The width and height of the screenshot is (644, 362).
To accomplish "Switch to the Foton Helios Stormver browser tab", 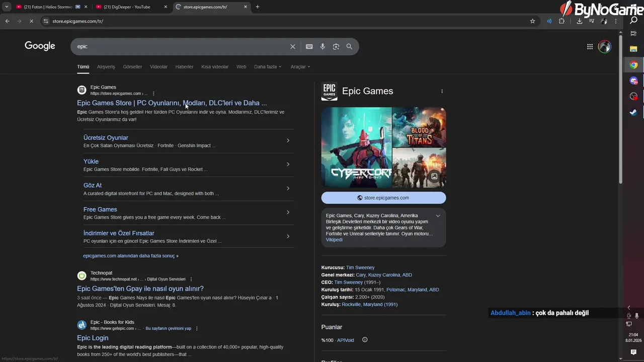I will coord(51,7).
